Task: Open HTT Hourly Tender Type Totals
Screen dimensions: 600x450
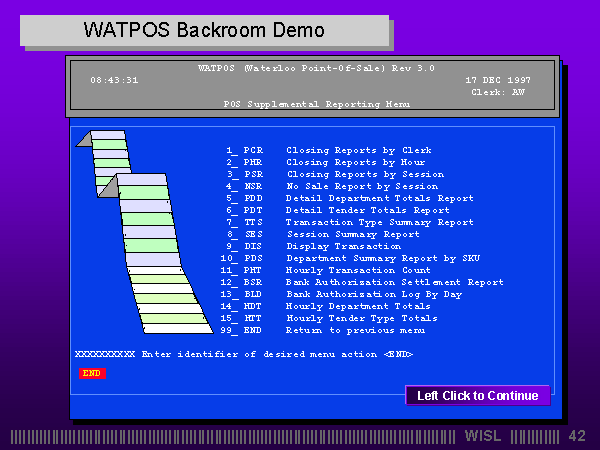Action: (x=330, y=318)
